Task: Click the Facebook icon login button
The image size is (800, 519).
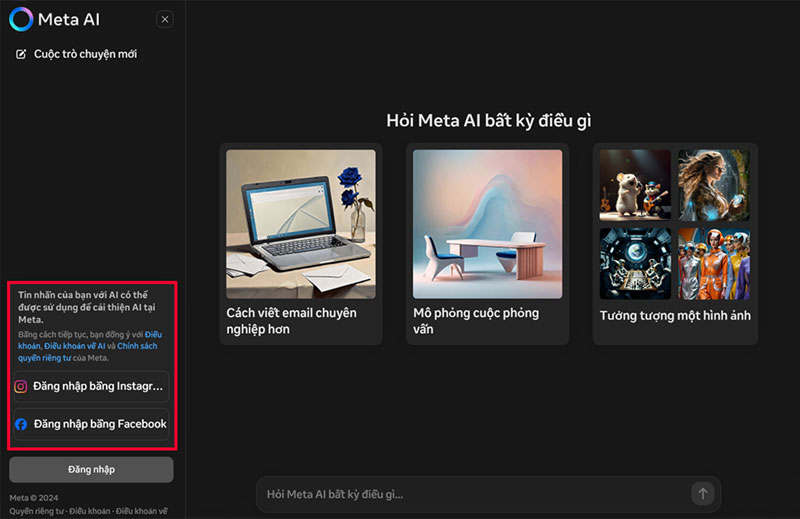Action: (x=21, y=424)
